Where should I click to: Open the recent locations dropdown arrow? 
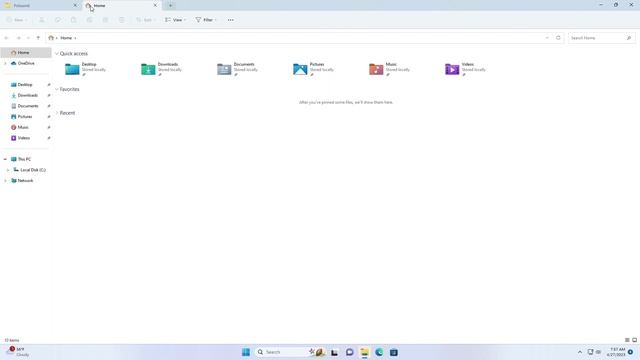28,38
